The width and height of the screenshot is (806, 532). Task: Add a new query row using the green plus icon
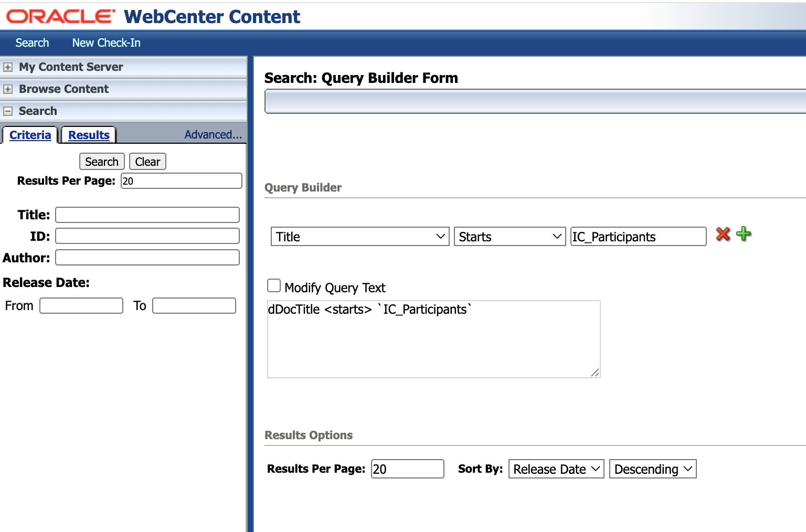pyautogui.click(x=744, y=235)
